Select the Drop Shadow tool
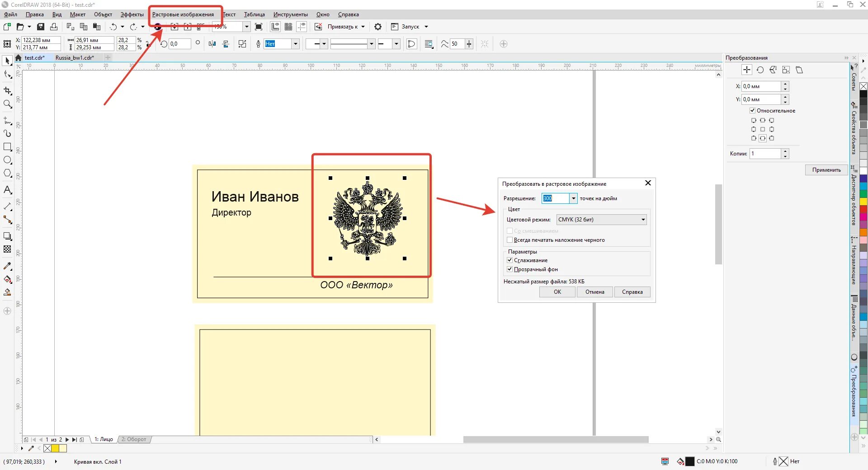868x470 pixels. coord(7,236)
